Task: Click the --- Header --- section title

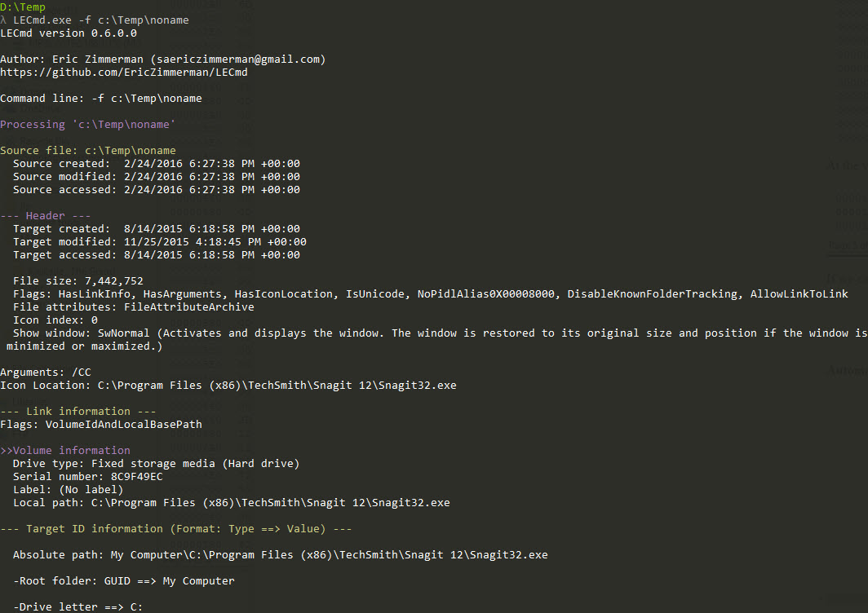Action: (x=46, y=216)
